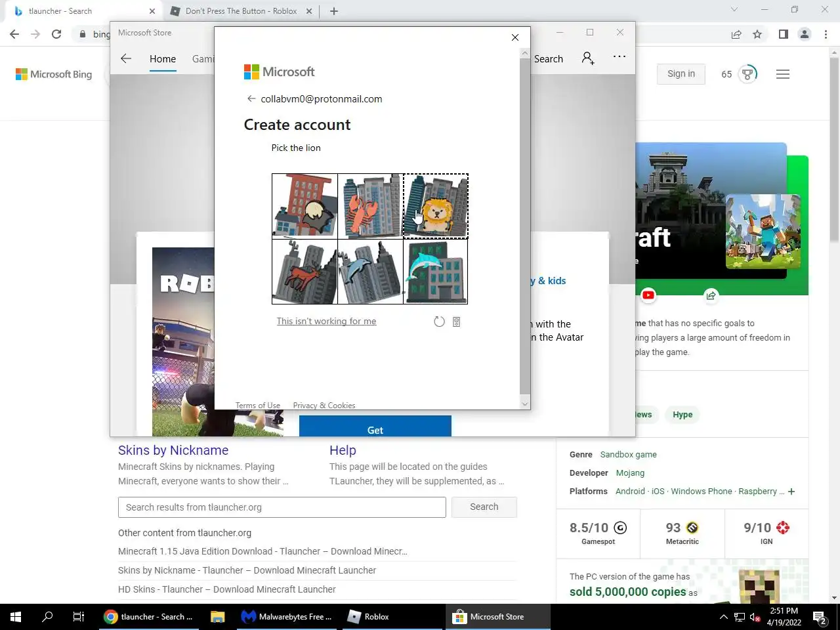This screenshot has height=630, width=840.
Task: Click Search button beside tlauncher.org field
Action: (x=484, y=507)
